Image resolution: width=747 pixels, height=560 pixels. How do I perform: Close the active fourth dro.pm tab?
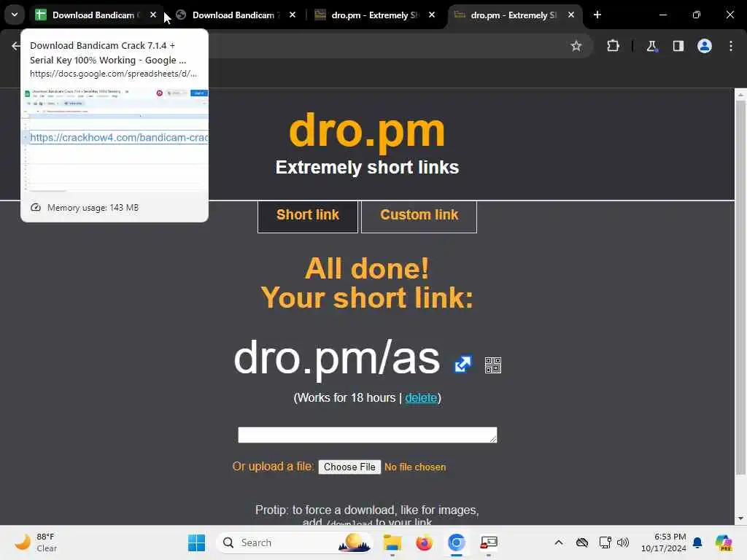point(570,15)
